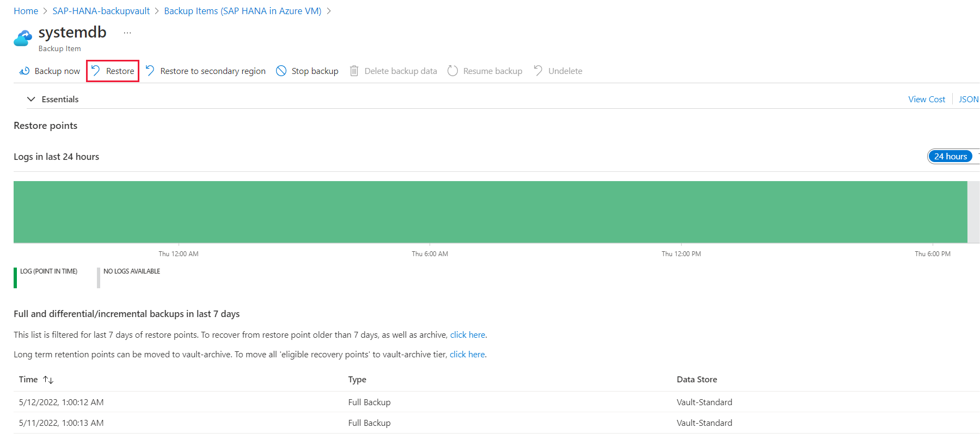Click Restore label in toolbar
Viewport: 980px width, 434px height.
[x=120, y=71]
